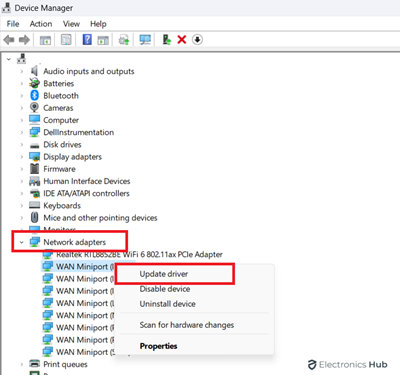Click the Firmware chip icon
This screenshot has height=375, width=400.
pyautogui.click(x=34, y=169)
